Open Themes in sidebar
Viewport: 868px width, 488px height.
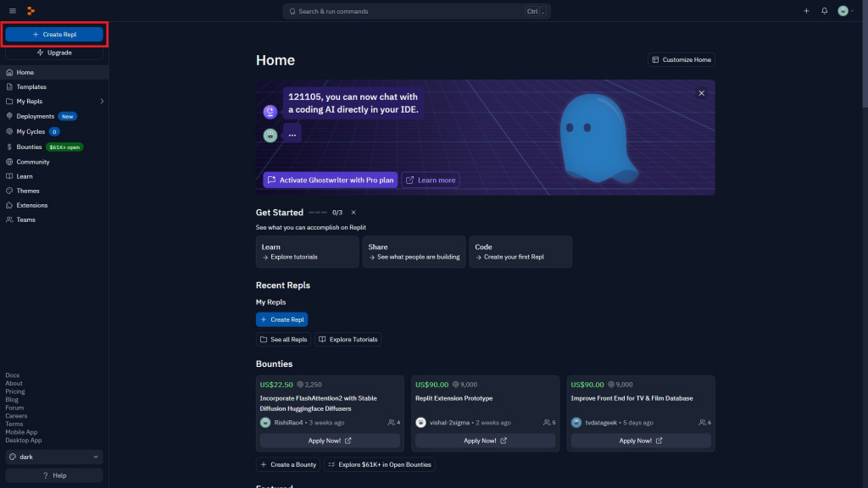(54, 191)
